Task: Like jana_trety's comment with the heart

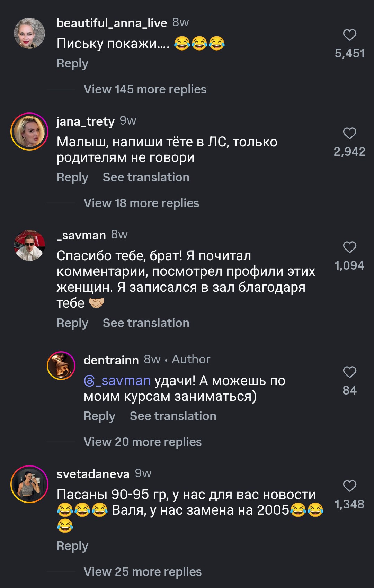Action: click(349, 133)
